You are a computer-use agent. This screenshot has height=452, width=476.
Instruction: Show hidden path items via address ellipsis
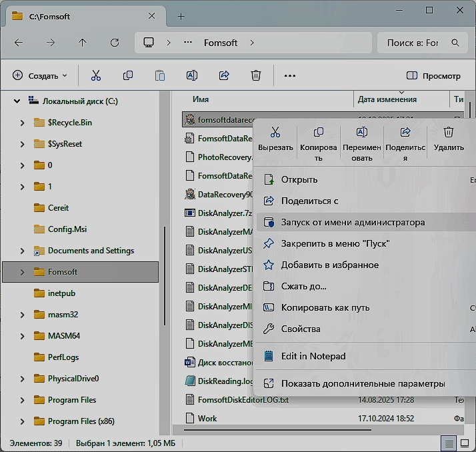188,43
